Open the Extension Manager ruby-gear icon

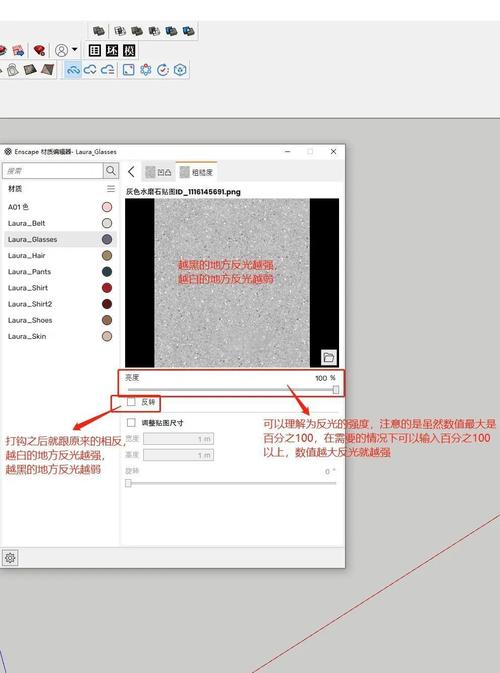(x=39, y=51)
